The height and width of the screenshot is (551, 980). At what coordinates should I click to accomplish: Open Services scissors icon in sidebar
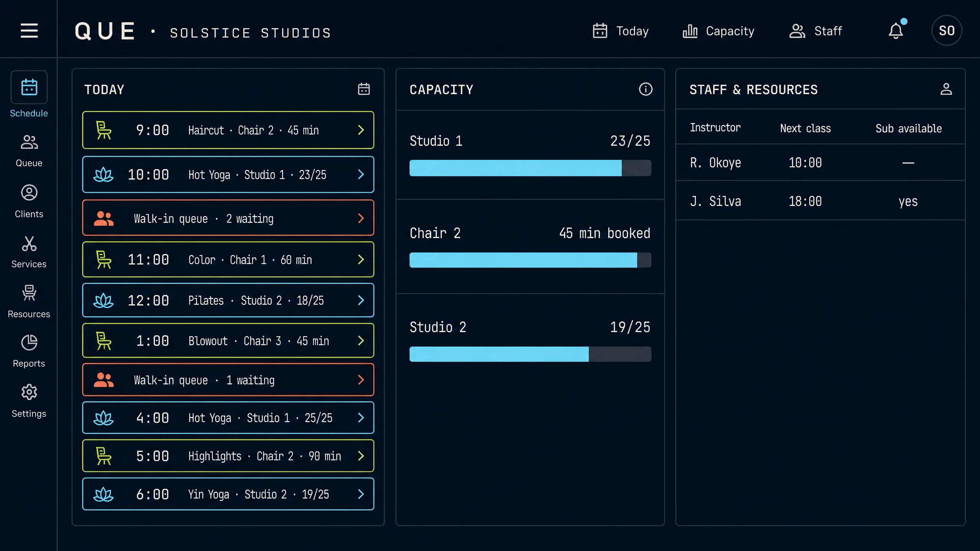coord(29,244)
